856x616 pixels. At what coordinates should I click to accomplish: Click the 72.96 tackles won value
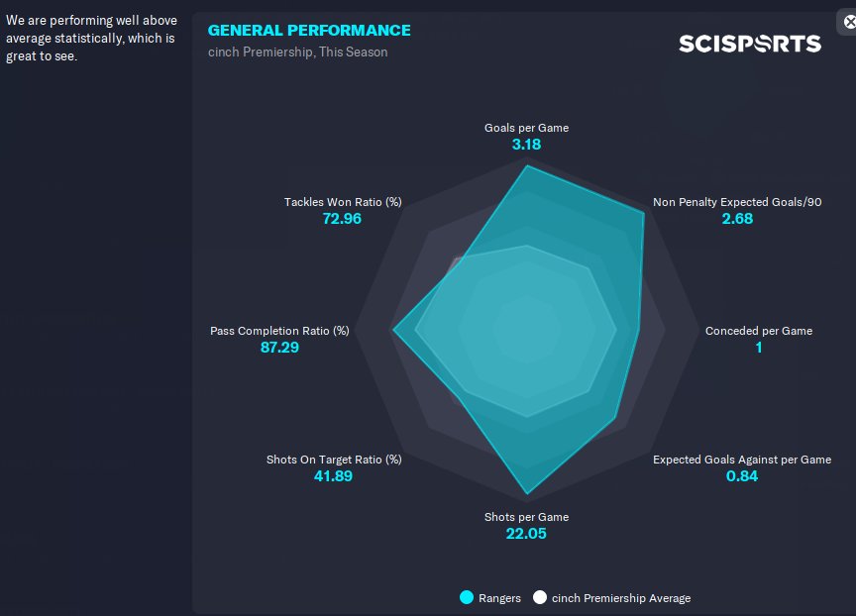click(342, 219)
